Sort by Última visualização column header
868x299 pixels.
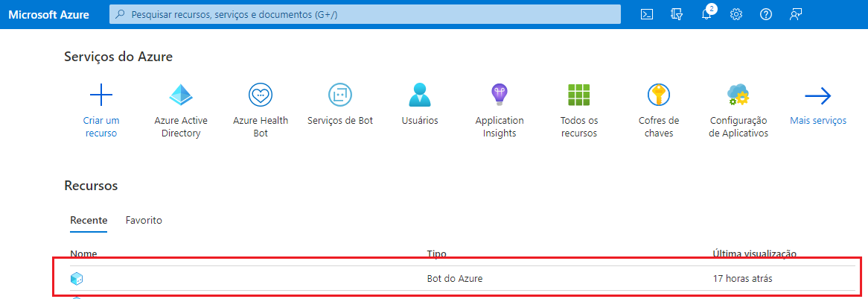(x=755, y=254)
